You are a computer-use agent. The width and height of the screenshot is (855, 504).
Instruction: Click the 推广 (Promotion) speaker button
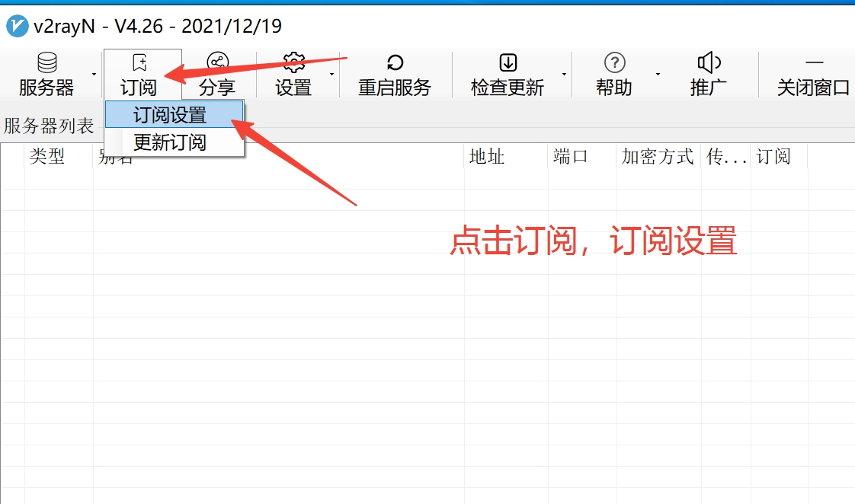tap(708, 74)
